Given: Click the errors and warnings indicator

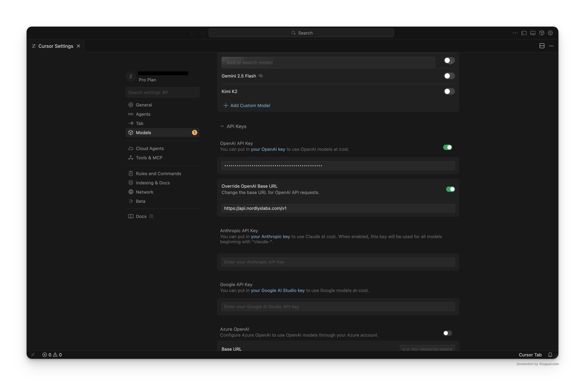Looking at the screenshot, I should coord(52,355).
